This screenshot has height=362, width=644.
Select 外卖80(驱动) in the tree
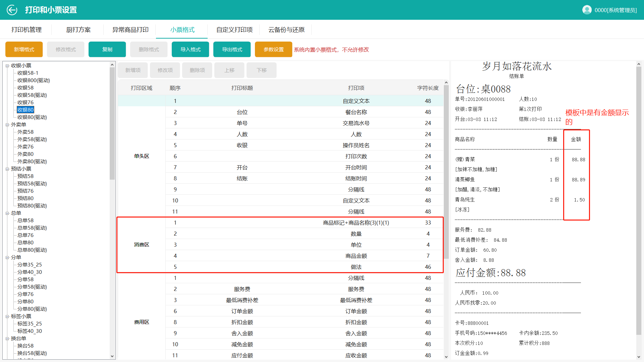(x=32, y=162)
